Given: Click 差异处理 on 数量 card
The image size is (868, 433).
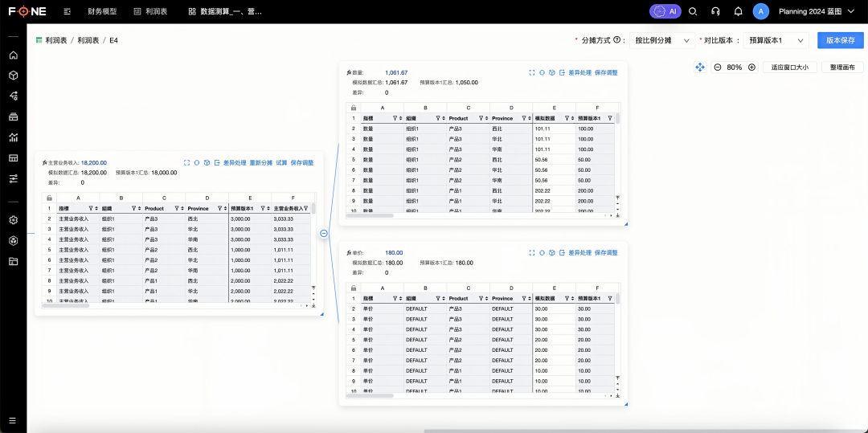Looking at the screenshot, I should (580, 72).
